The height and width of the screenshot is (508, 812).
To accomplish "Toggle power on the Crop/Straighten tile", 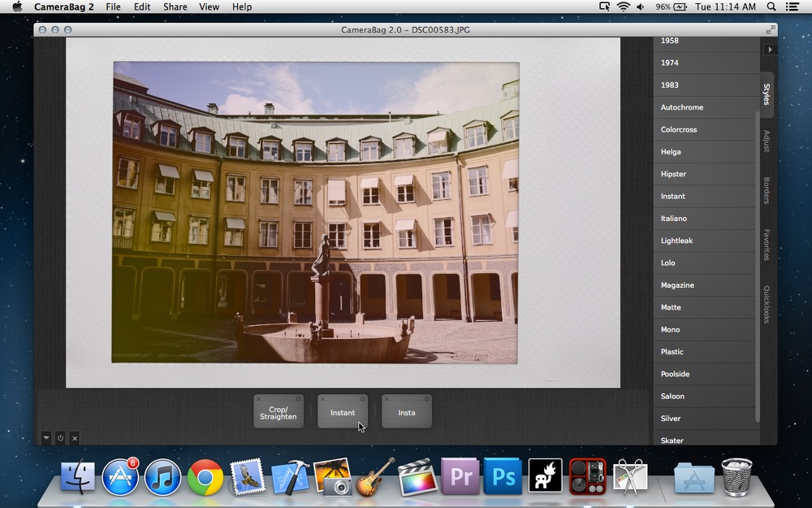I will point(298,399).
